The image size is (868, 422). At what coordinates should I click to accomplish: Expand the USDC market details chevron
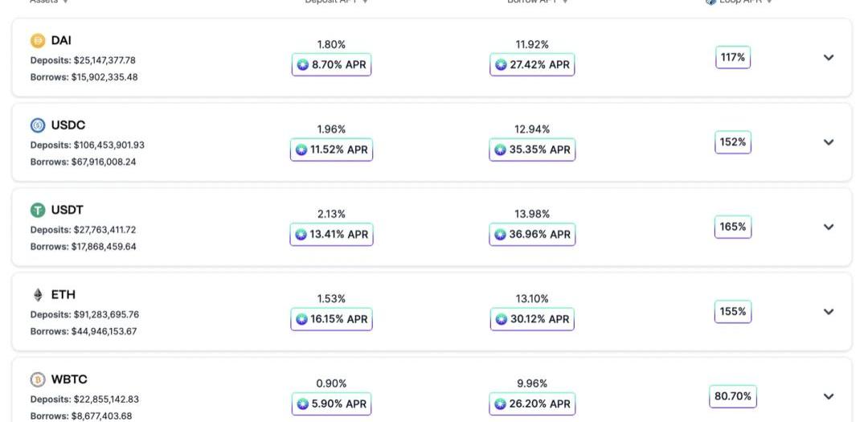pos(829,142)
